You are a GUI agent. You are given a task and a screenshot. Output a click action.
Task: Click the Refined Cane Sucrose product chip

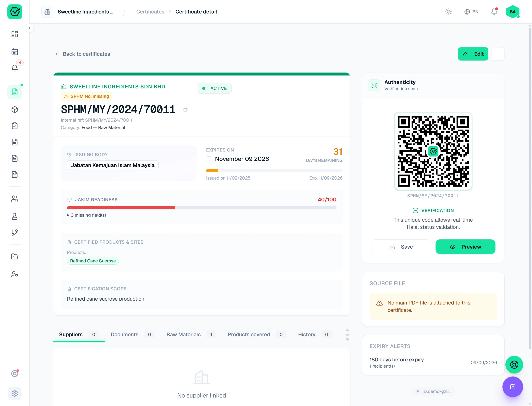pyautogui.click(x=93, y=261)
